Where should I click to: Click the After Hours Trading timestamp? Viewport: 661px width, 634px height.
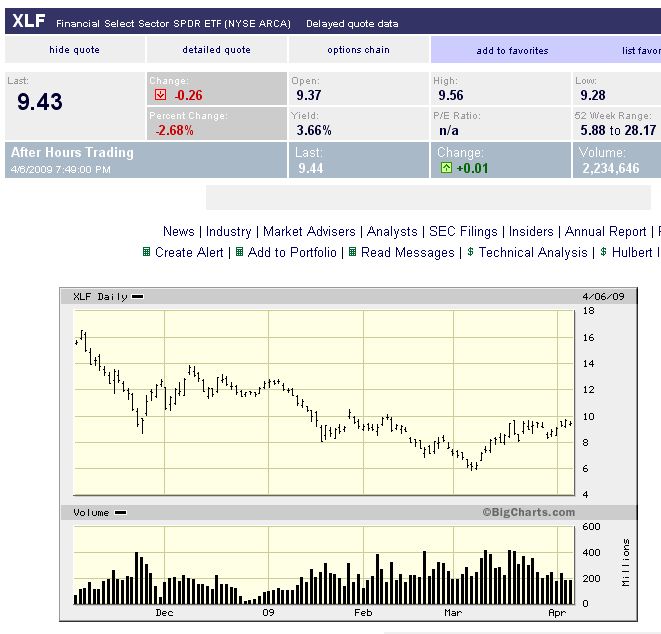coord(60,169)
